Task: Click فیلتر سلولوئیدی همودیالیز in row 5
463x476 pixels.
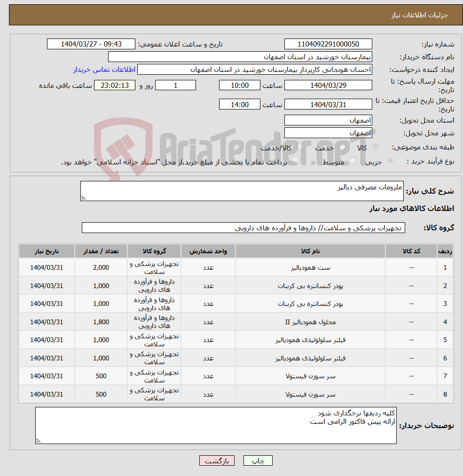Action: 310,340
